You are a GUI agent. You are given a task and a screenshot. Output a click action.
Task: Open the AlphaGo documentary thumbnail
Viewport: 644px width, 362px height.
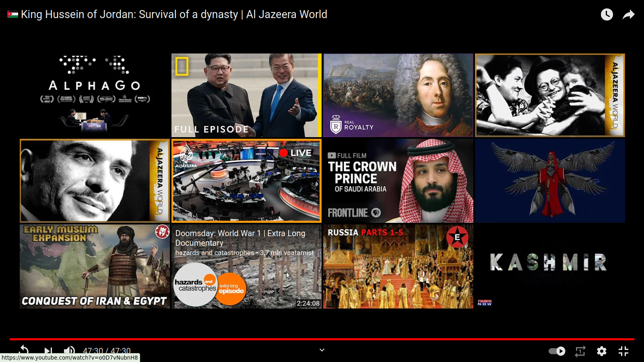[95, 95]
